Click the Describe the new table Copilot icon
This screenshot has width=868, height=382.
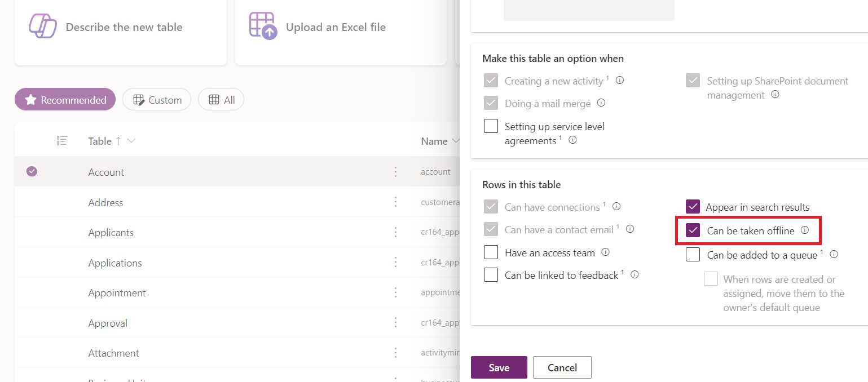[43, 26]
